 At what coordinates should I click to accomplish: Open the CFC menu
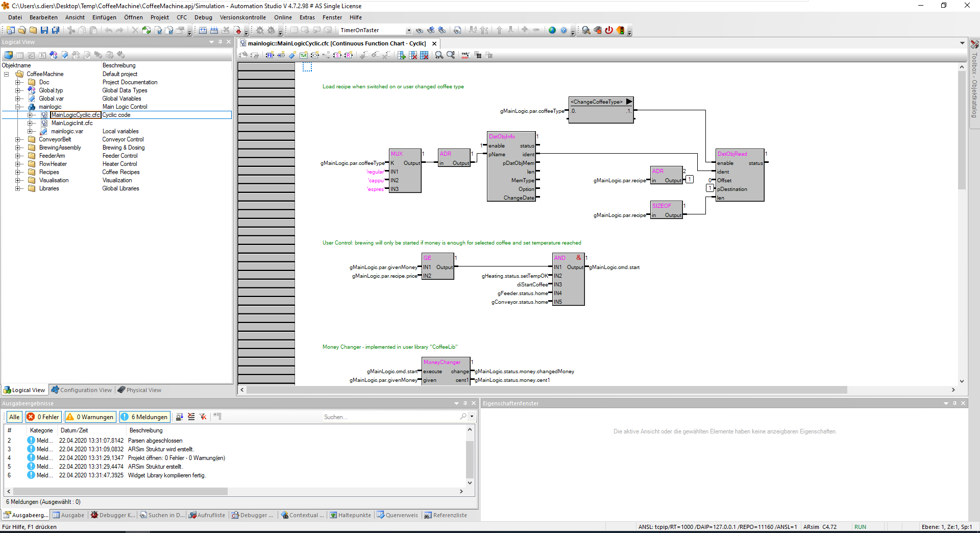tap(182, 17)
